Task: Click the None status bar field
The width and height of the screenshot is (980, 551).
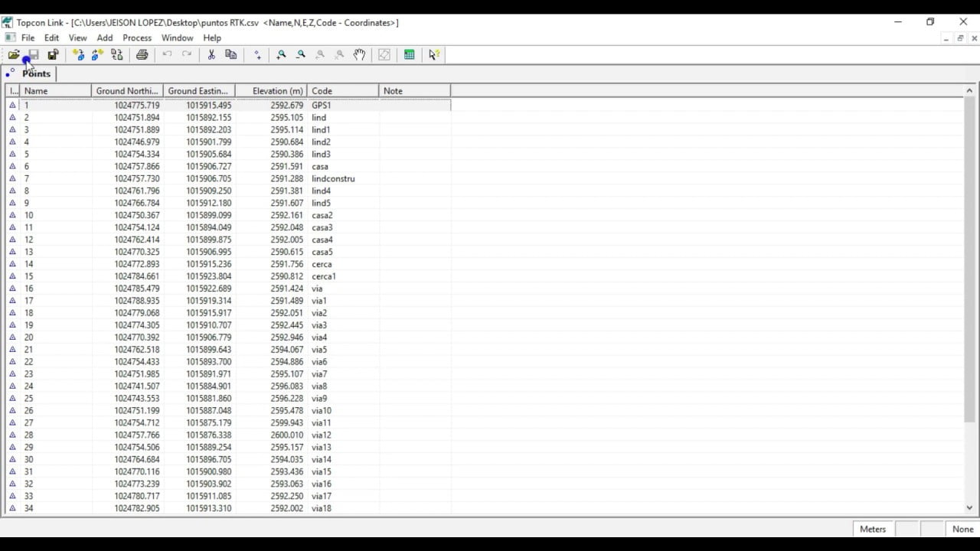Action: coord(962,529)
